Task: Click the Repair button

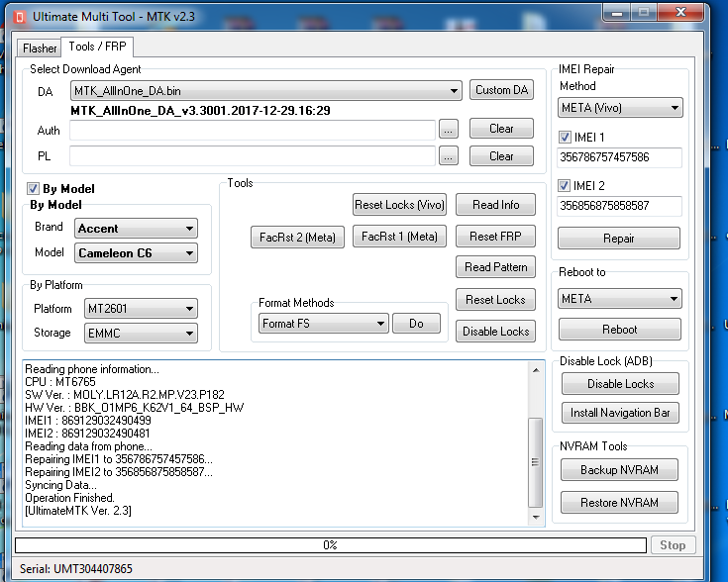Action: pos(618,239)
